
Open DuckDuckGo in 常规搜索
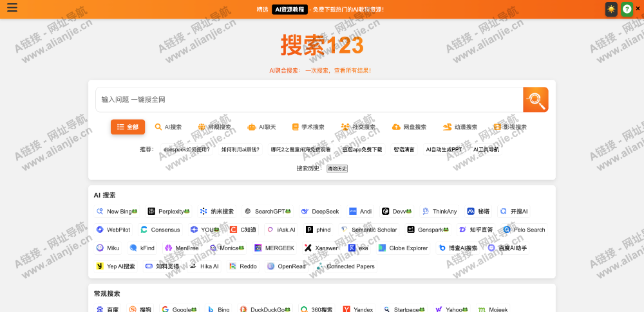tap(265, 309)
